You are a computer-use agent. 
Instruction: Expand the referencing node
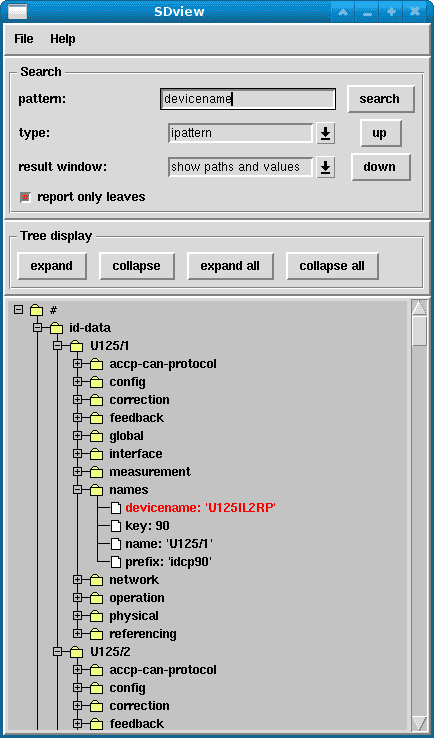[78, 634]
